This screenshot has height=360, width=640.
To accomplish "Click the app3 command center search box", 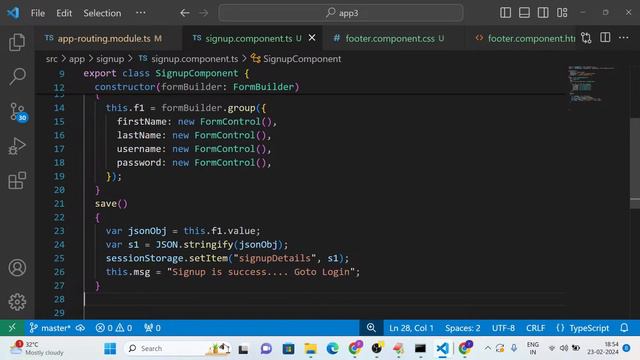I will pos(341,13).
